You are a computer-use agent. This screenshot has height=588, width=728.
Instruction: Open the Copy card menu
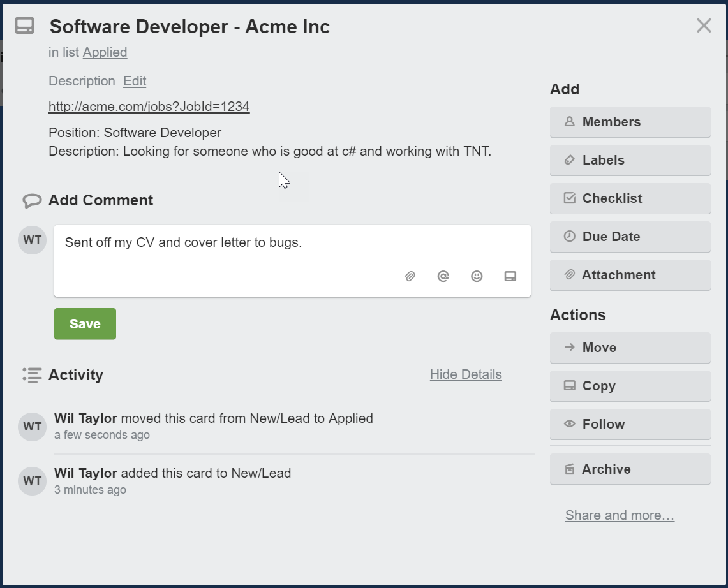click(x=630, y=386)
